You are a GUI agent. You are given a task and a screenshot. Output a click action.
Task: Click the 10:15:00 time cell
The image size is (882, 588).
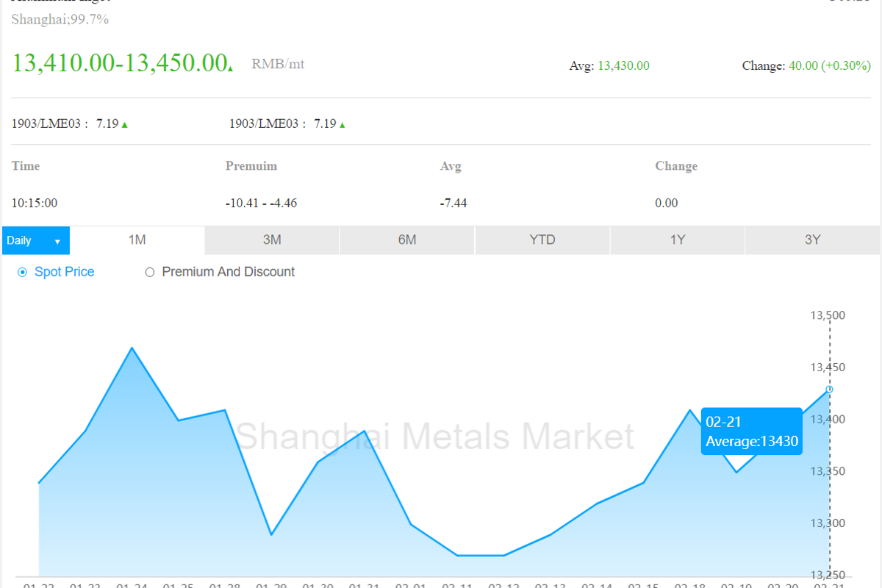(x=35, y=203)
